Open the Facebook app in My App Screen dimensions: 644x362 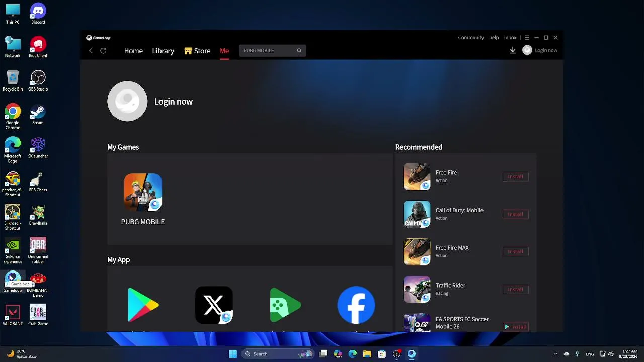tap(356, 305)
